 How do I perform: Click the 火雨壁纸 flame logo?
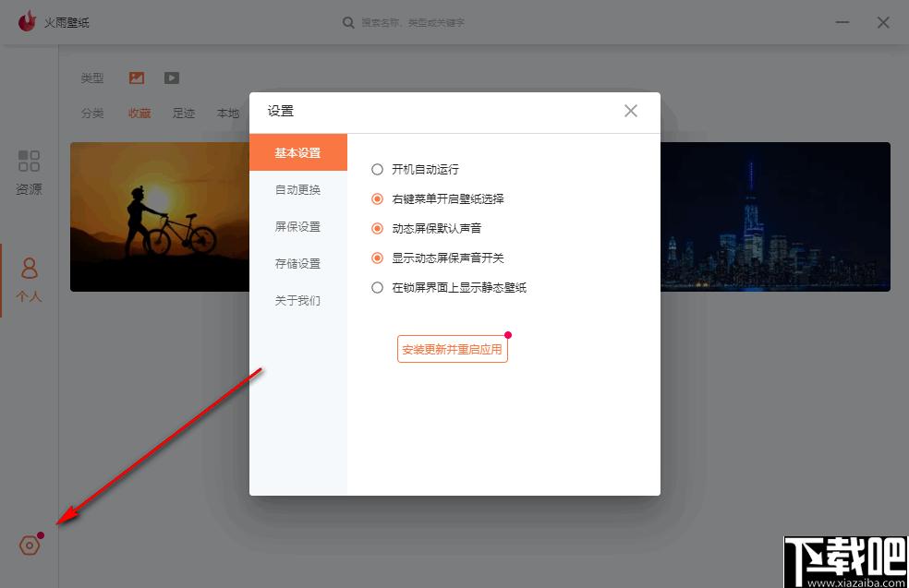point(27,21)
